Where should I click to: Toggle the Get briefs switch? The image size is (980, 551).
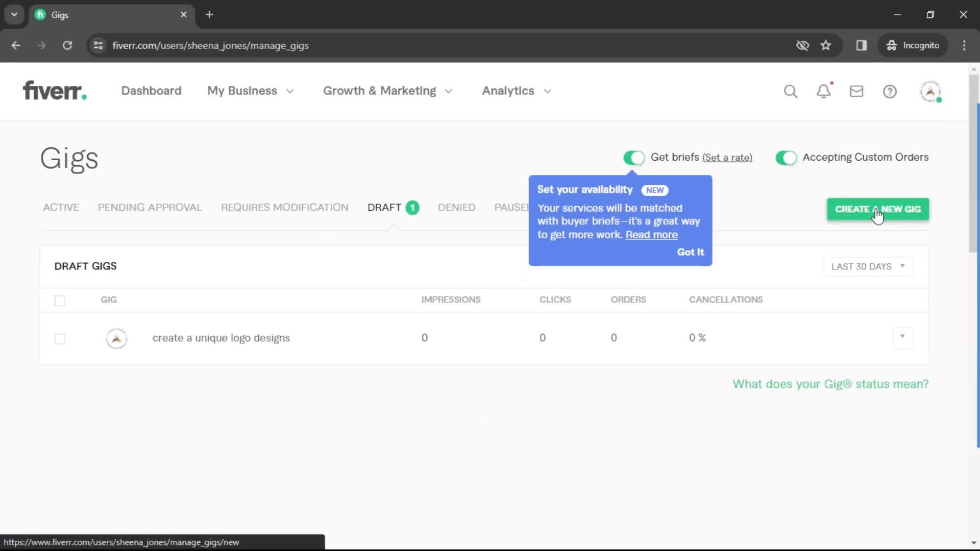pos(634,158)
